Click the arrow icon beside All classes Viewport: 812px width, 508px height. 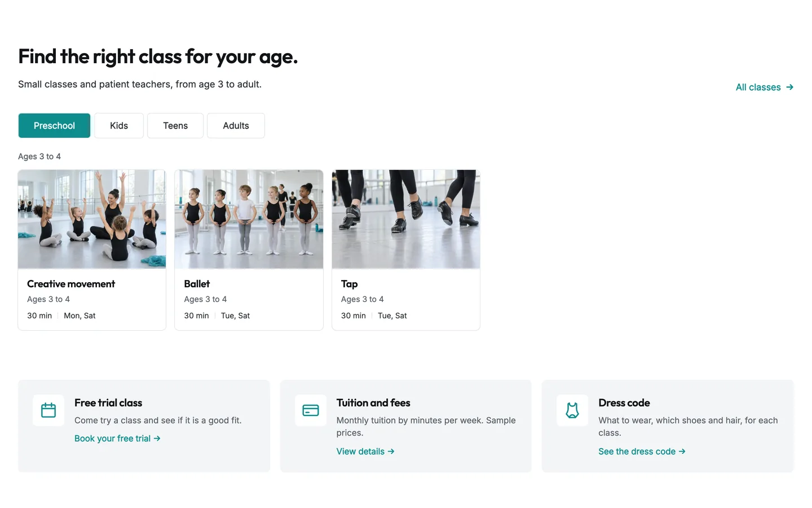pyautogui.click(x=789, y=87)
